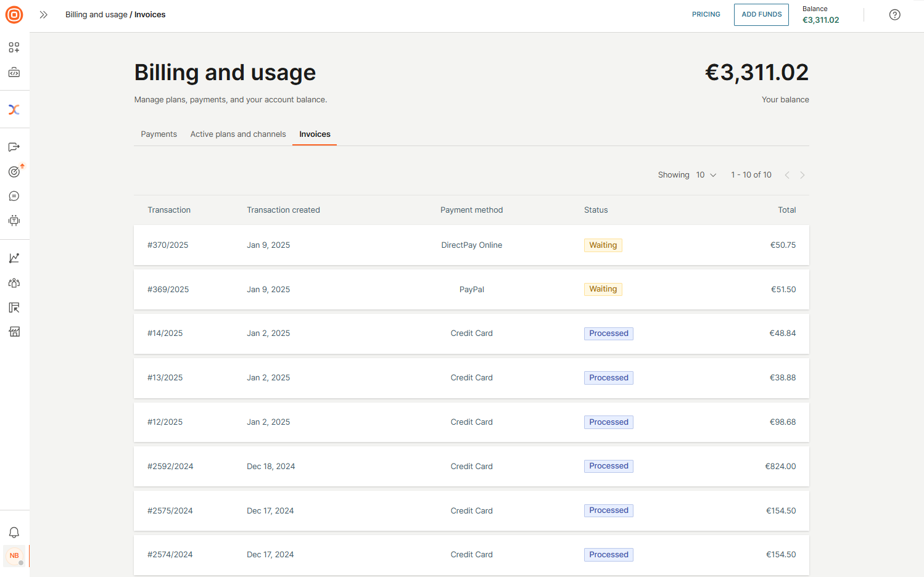Click the top-bar Balance €3,311.02 value

coord(820,20)
